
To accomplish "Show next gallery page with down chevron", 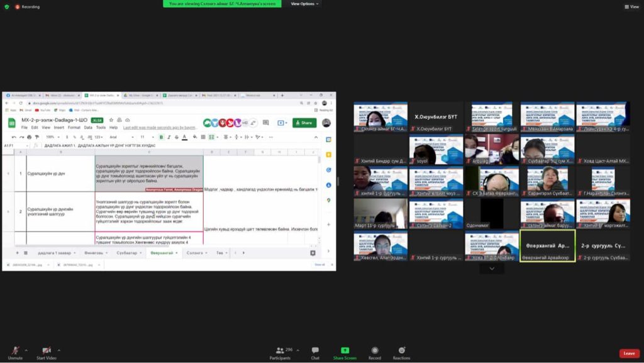I will click(492, 269).
